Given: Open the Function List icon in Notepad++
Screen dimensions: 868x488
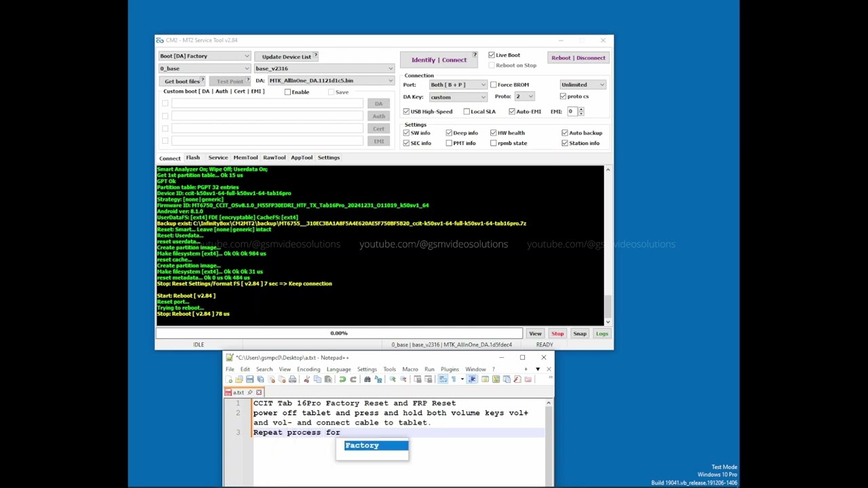Looking at the screenshot, I should [517, 379].
